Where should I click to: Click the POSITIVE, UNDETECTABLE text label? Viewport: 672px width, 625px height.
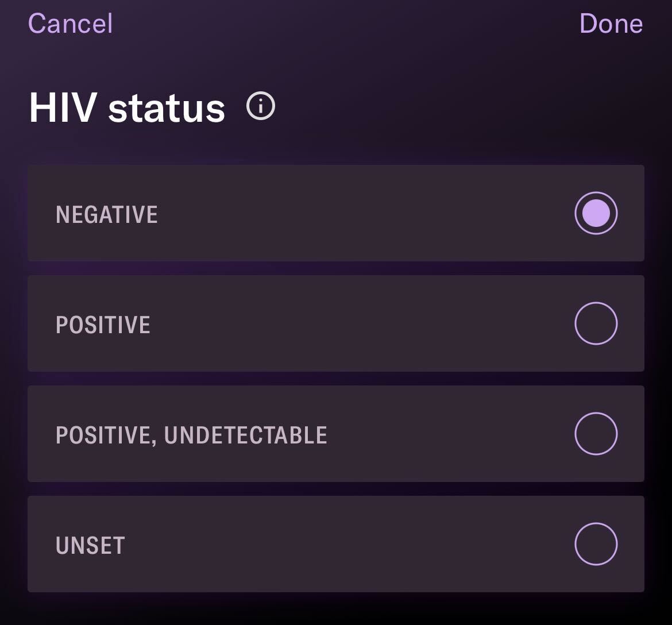coord(192,435)
